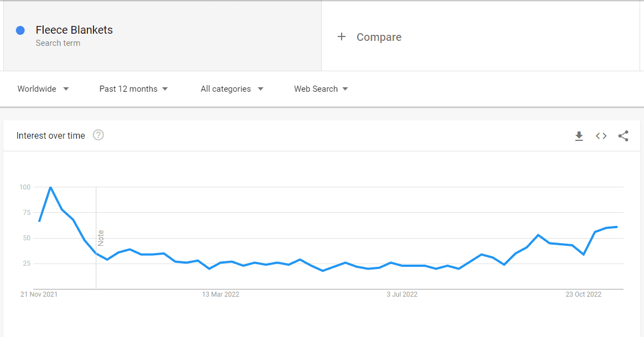This screenshot has width=644, height=337.
Task: Open help next to Interest over time
Action: [98, 135]
